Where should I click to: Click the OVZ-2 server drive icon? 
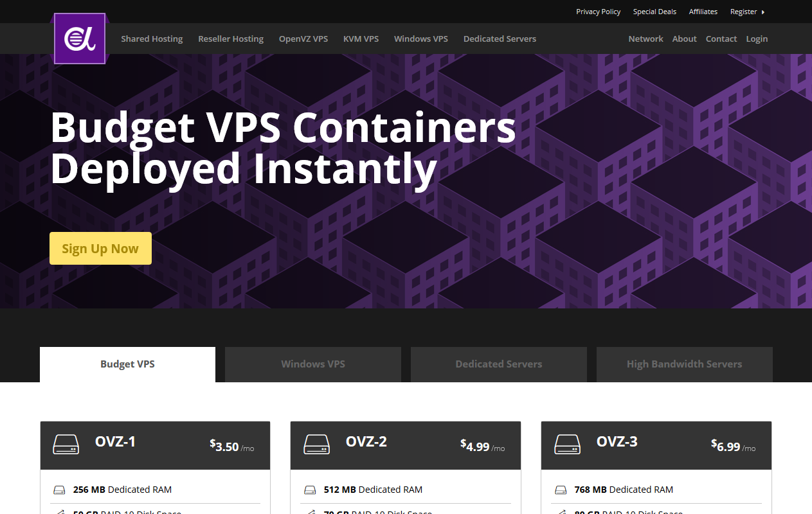pos(316,445)
